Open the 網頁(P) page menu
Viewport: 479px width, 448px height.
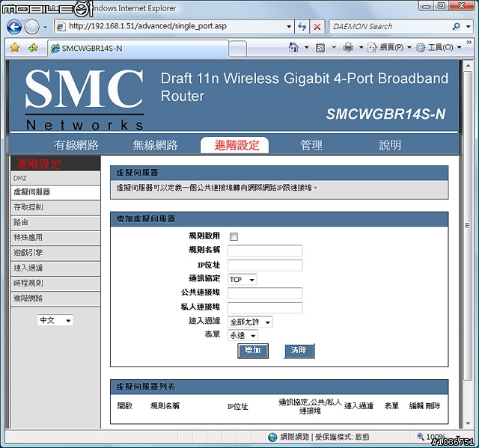(389, 47)
